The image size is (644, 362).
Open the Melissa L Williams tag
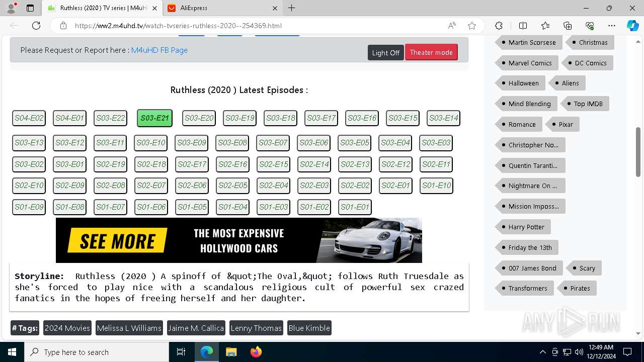point(129,328)
